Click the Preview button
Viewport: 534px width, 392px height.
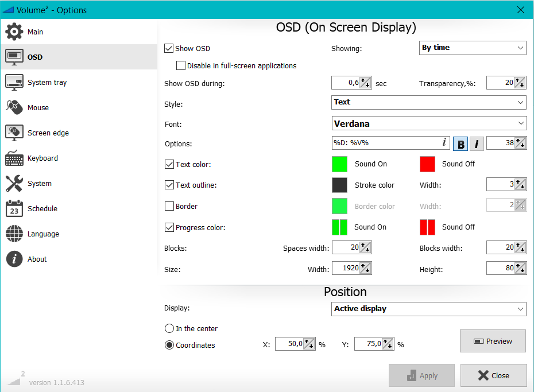coord(493,341)
